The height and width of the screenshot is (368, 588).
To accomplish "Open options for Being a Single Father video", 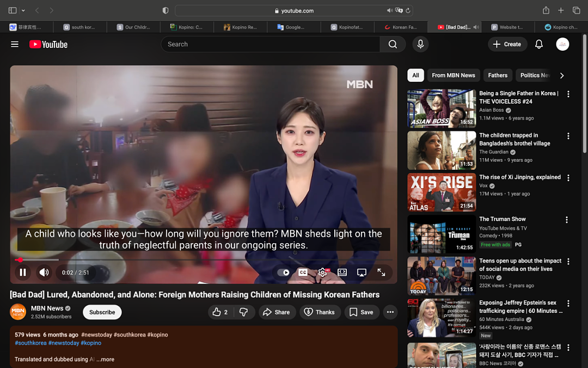I will 568,94.
